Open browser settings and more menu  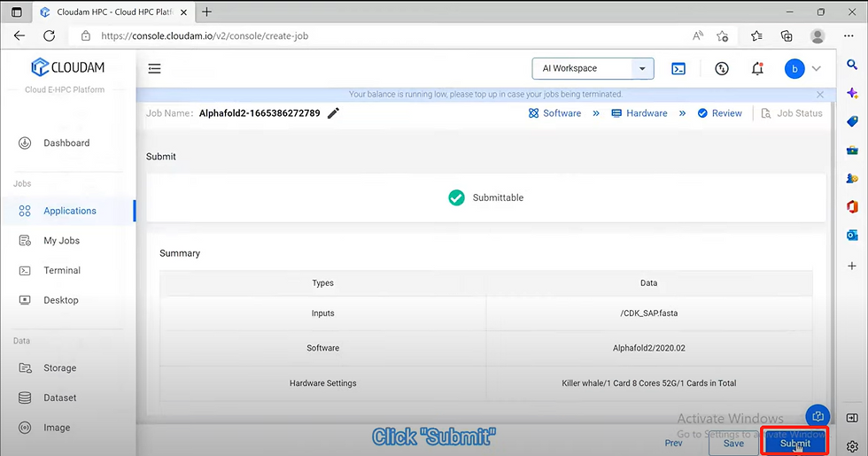tap(849, 36)
